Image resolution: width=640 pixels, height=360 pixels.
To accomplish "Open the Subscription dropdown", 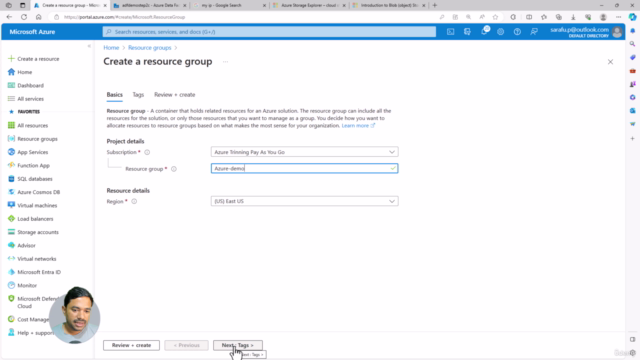I will pos(304,152).
